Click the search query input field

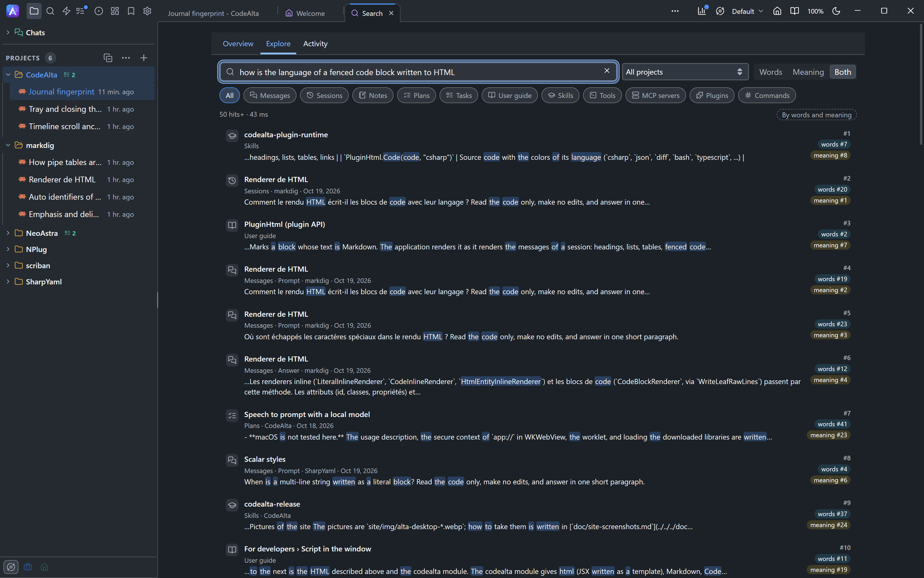(418, 72)
